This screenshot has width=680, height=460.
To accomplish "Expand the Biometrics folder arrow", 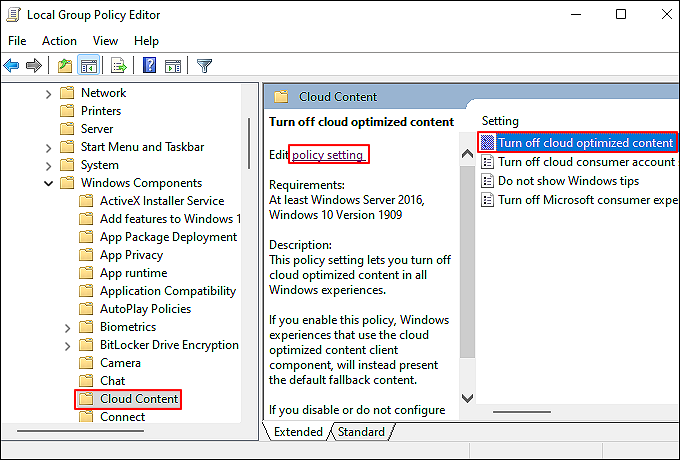I will coord(67,327).
